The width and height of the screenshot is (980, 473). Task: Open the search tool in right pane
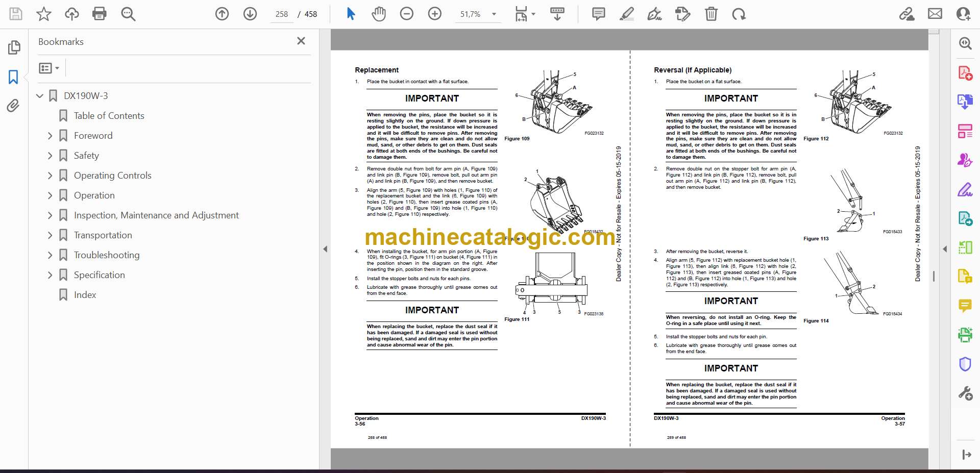[x=965, y=43]
